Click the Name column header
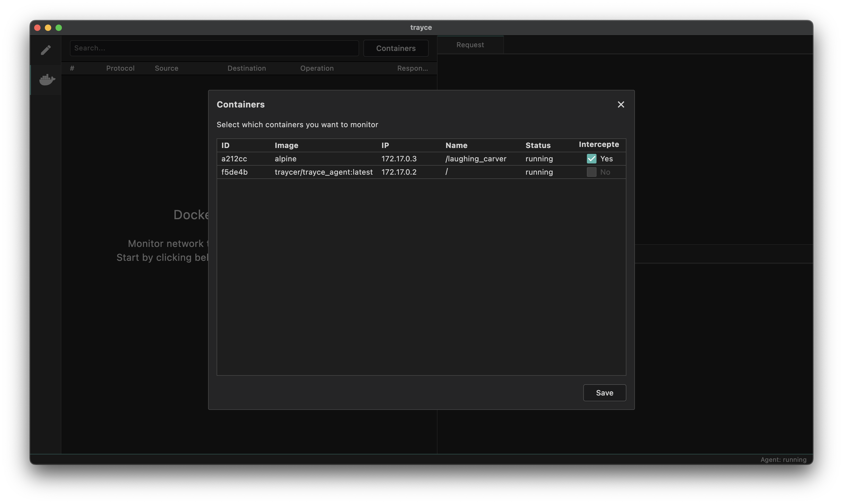 (456, 145)
